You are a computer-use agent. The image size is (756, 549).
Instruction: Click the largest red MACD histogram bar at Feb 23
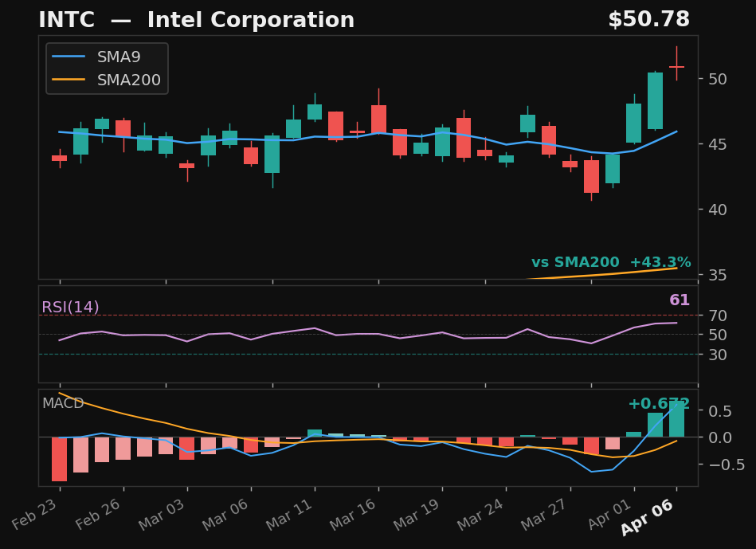pyautogui.click(x=59, y=459)
